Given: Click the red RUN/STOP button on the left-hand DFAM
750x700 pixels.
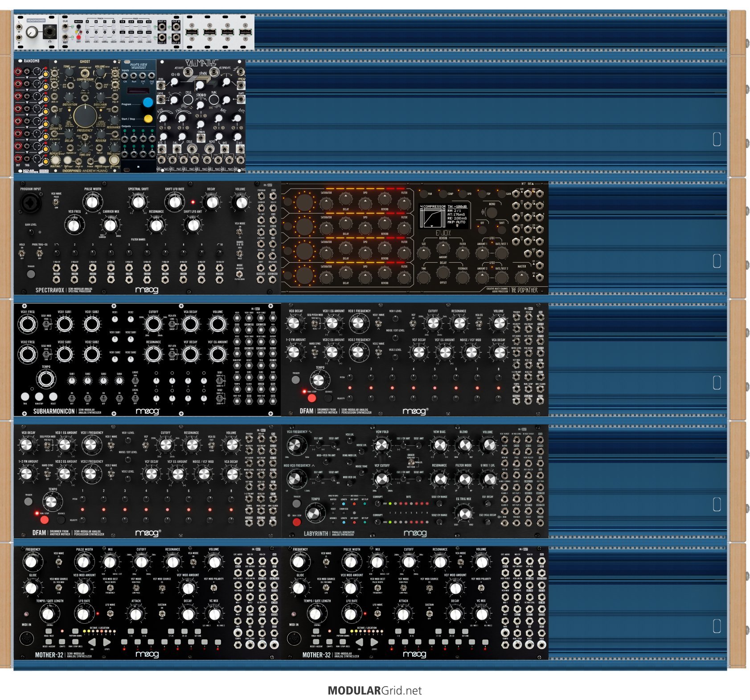Looking at the screenshot, I should click(x=44, y=519).
